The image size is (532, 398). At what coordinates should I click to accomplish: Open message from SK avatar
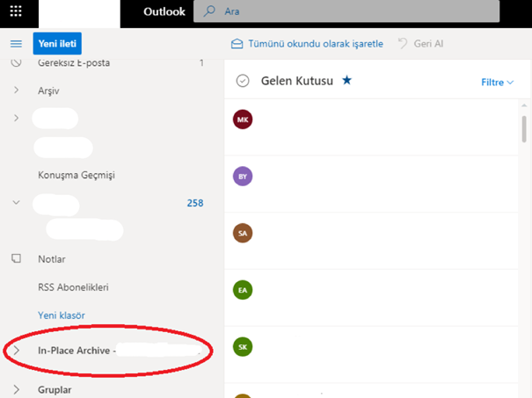[x=243, y=347]
